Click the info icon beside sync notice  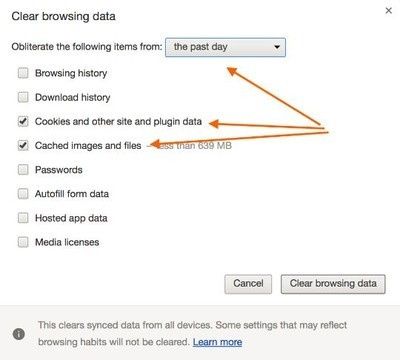click(x=19, y=334)
